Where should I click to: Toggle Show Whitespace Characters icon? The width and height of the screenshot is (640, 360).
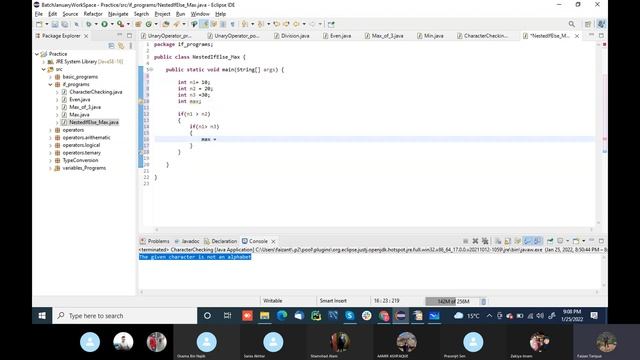point(233,24)
